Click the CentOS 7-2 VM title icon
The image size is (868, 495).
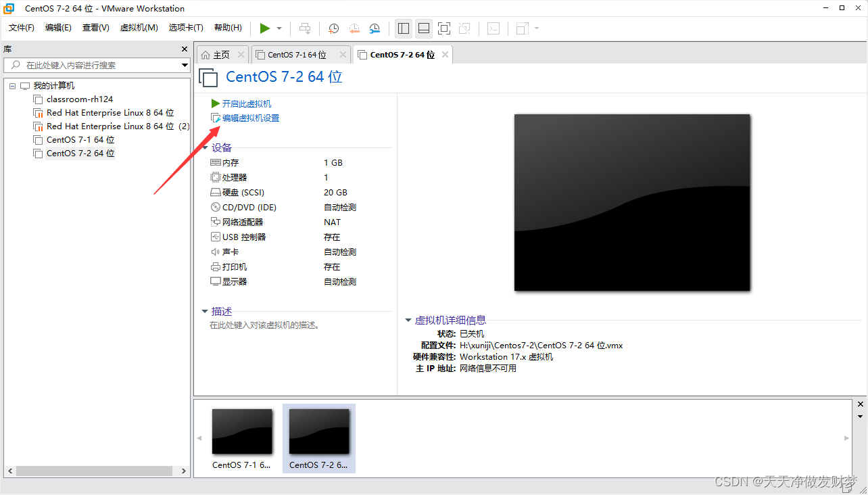[x=209, y=78]
